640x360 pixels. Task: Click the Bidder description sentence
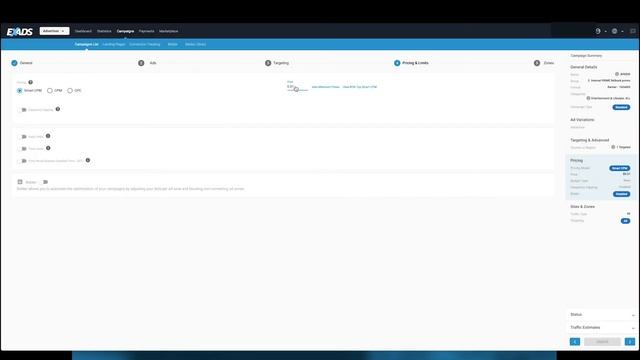pyautogui.click(x=131, y=189)
